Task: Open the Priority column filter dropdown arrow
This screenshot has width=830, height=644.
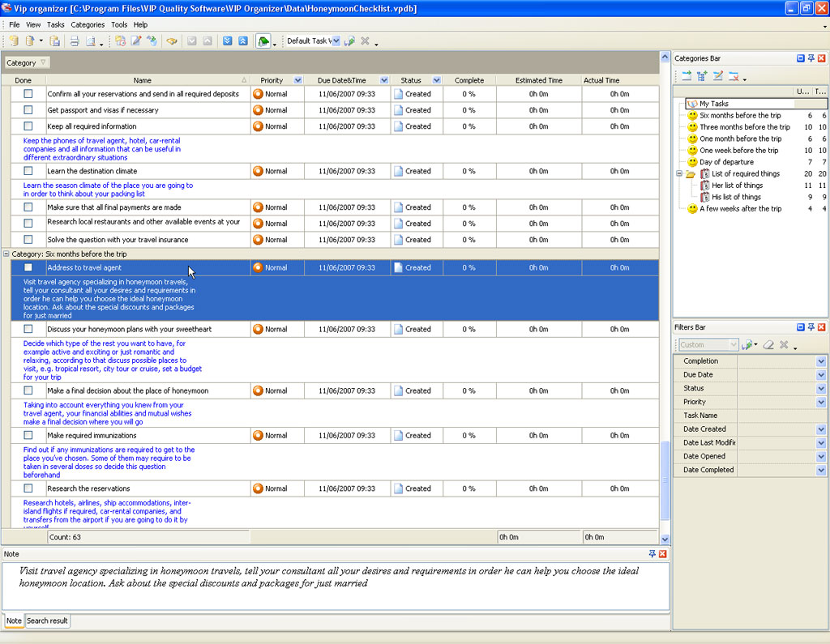Action: pyautogui.click(x=297, y=80)
